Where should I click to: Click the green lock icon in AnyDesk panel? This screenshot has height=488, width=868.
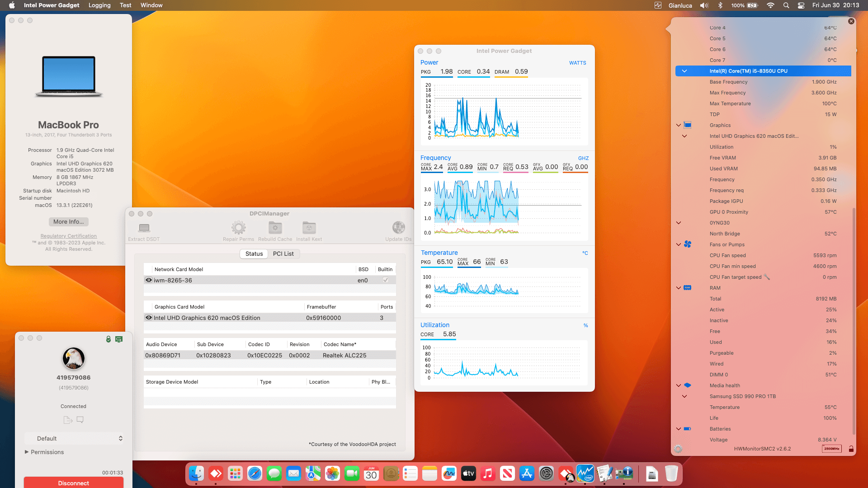coord(108,339)
